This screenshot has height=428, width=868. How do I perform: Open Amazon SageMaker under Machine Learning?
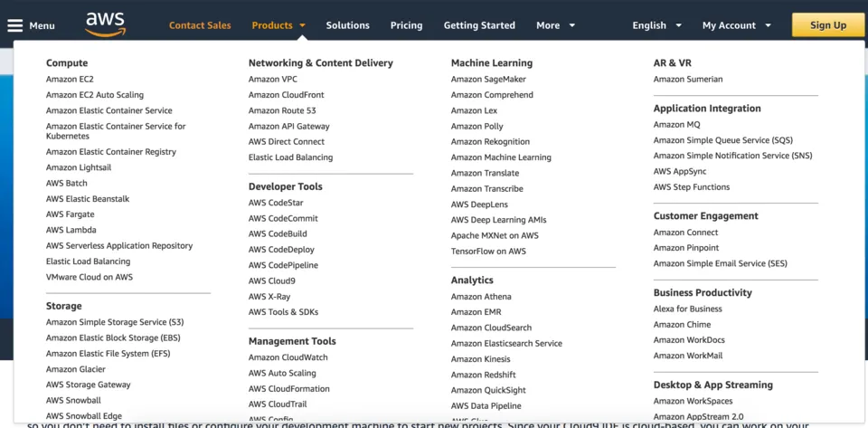pos(488,80)
